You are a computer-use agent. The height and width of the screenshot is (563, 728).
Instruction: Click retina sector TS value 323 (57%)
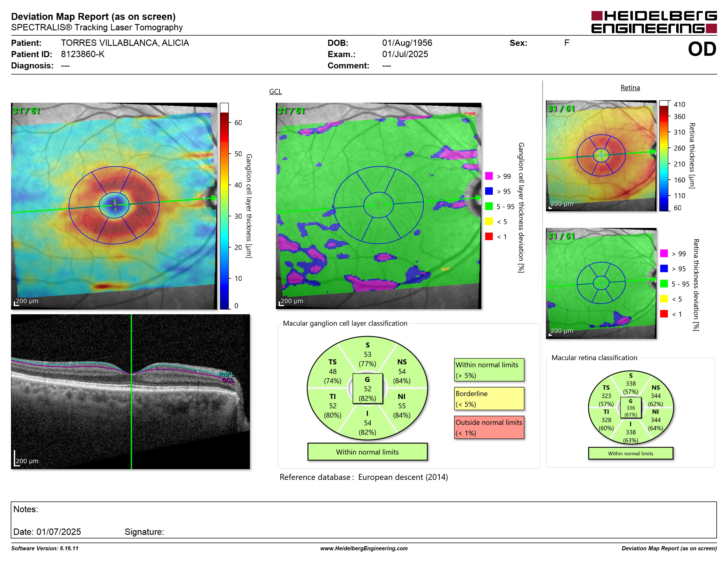(x=606, y=400)
